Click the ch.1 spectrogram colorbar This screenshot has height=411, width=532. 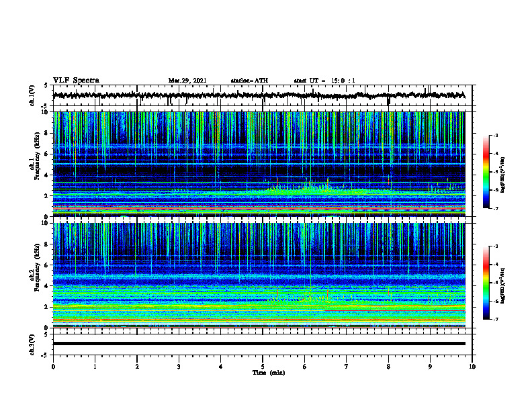486,172
